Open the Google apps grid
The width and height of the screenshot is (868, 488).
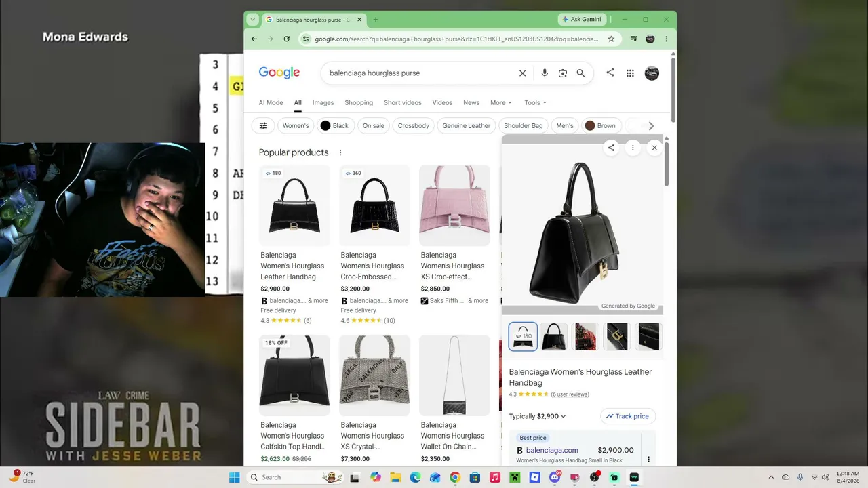pyautogui.click(x=630, y=73)
